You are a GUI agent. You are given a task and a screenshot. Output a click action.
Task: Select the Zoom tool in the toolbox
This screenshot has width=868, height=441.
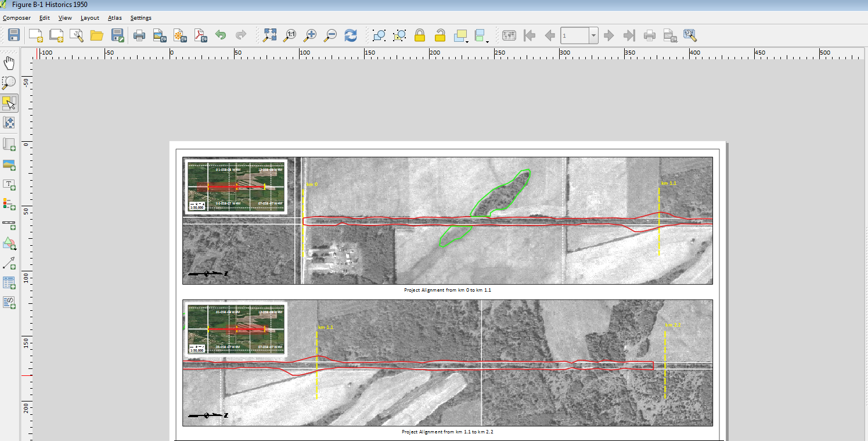(x=9, y=83)
